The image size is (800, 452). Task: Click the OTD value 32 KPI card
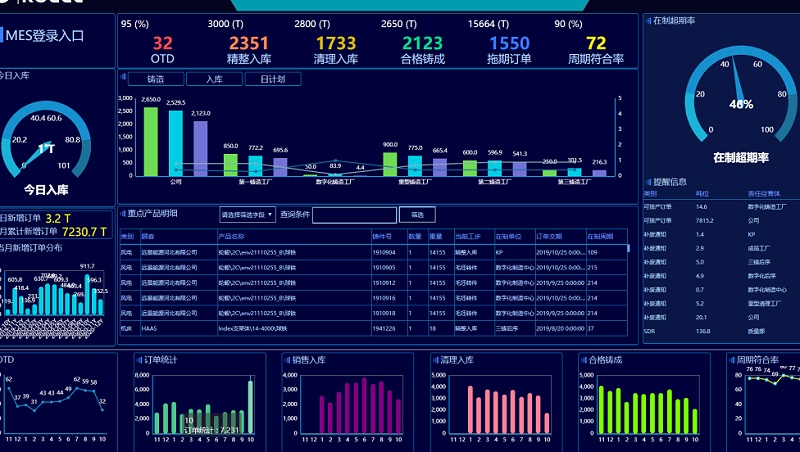point(162,49)
